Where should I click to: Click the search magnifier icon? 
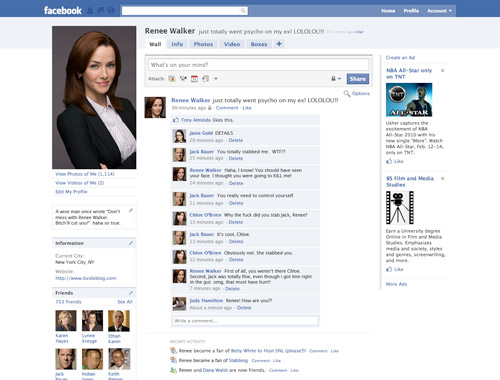click(243, 11)
